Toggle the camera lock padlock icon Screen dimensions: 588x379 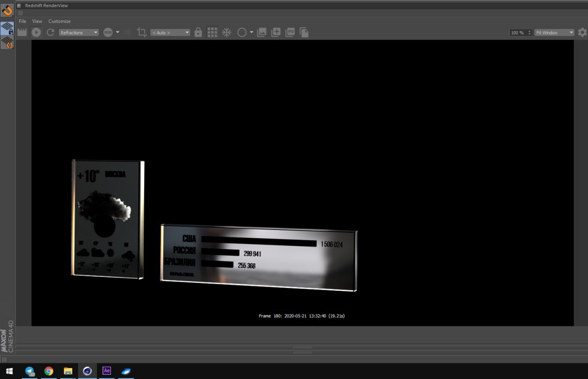click(x=198, y=32)
